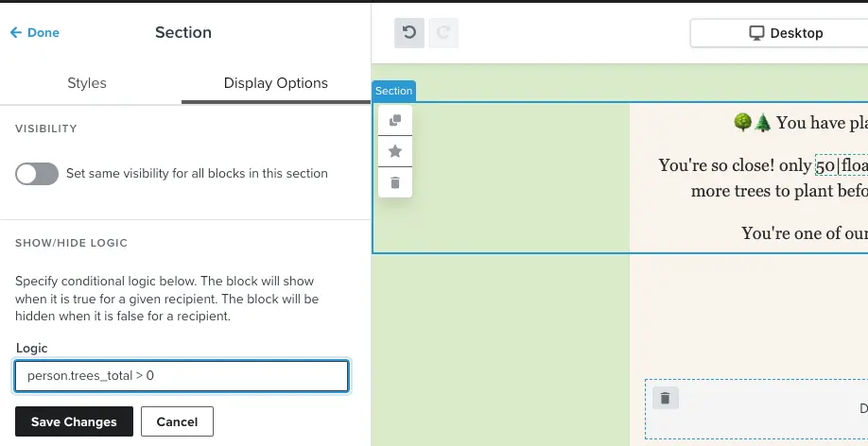Viewport: 868px width, 446px height.
Task: Click the dashed 50|float variable in text
Action: coord(841,165)
